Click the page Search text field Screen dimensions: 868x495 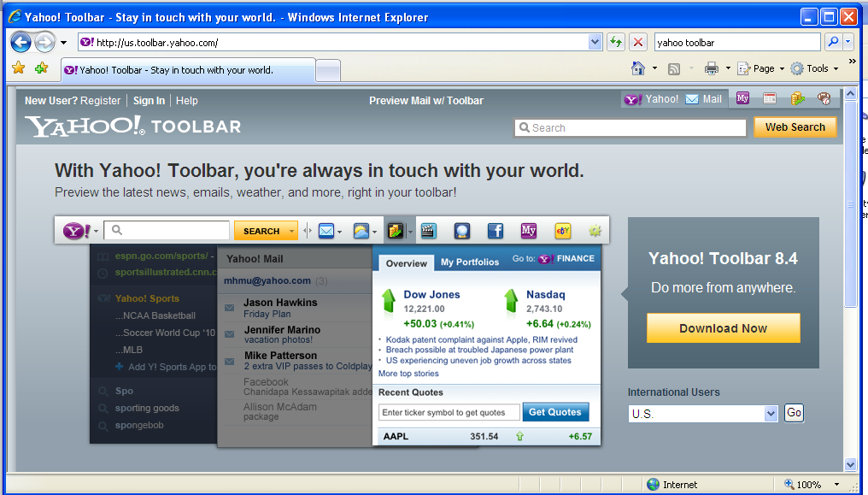click(x=630, y=128)
